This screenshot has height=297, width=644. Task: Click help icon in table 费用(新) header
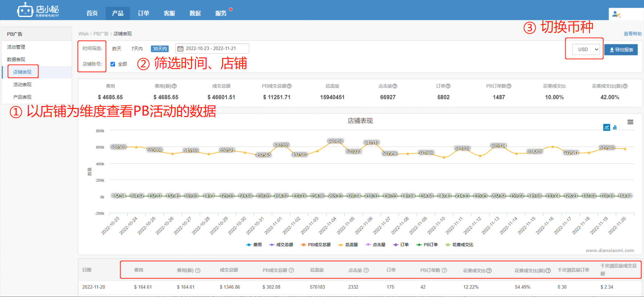198,270
